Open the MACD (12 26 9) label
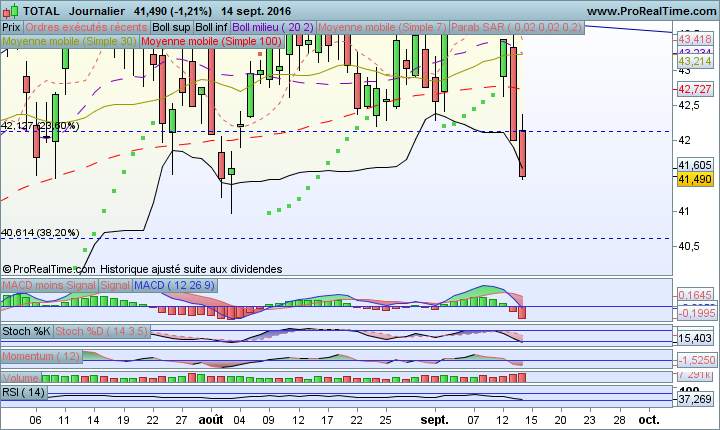Screen dimensions: 720x430 pyautogui.click(x=174, y=285)
